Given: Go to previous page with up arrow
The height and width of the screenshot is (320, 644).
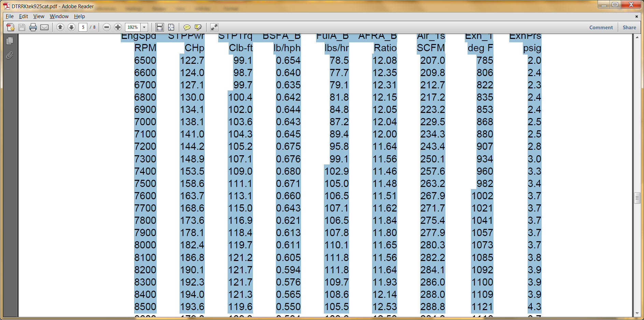Looking at the screenshot, I should (60, 27).
